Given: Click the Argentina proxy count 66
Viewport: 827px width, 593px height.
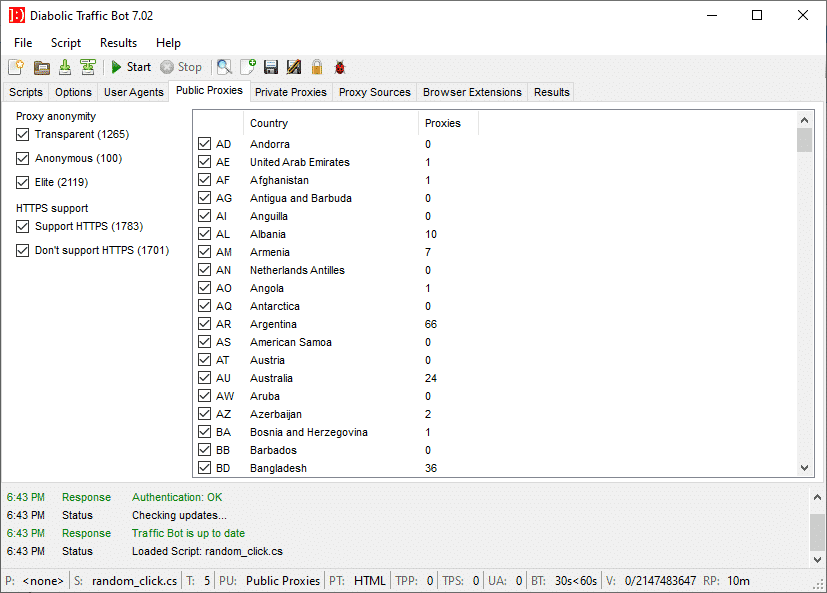Looking at the screenshot, I should point(431,324).
